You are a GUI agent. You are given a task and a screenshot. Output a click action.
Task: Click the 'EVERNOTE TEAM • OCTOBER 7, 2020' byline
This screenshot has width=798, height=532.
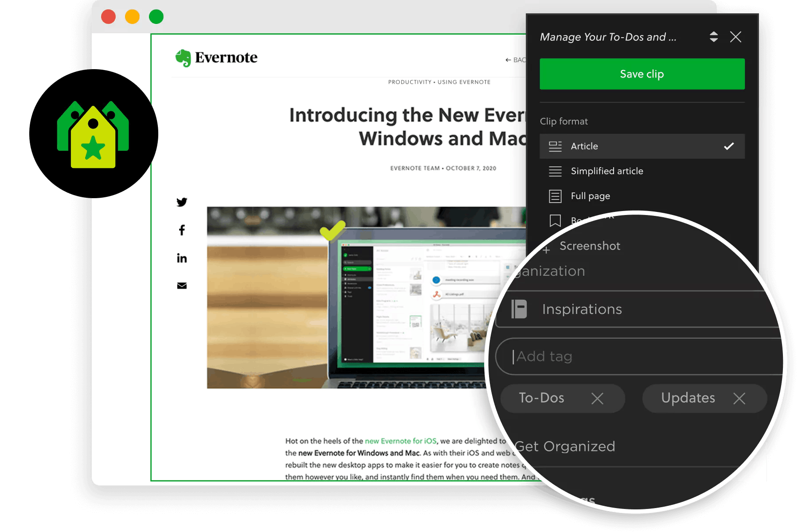[x=443, y=168]
